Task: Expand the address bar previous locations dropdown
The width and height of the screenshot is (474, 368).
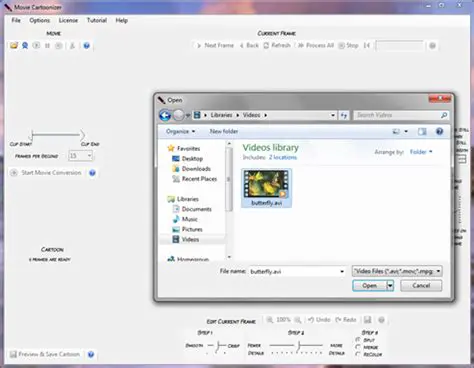Action: coord(333,115)
